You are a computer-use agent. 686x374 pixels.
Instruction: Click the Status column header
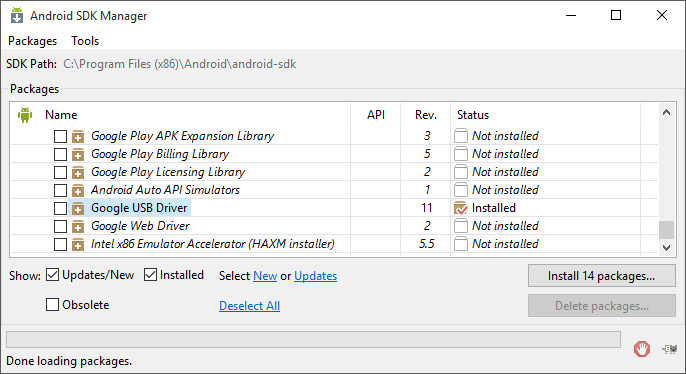tap(473, 115)
